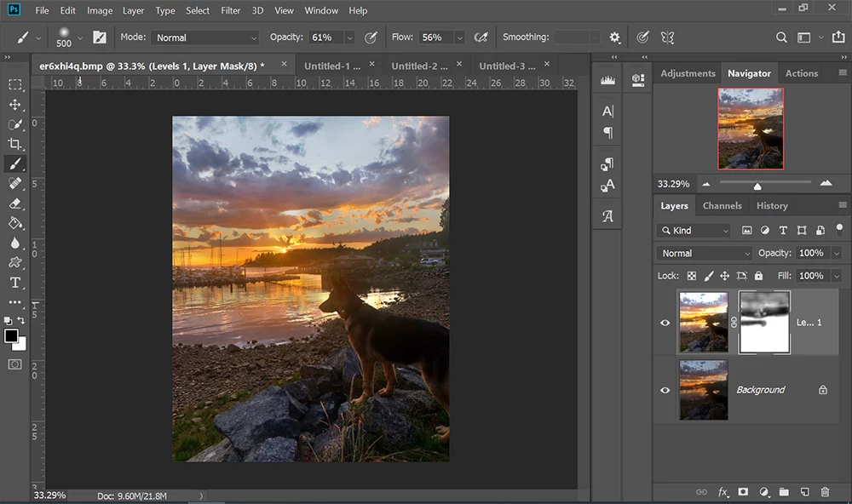Add a layer mask using bottom icon
Image resolution: width=852 pixels, height=504 pixels.
click(743, 492)
